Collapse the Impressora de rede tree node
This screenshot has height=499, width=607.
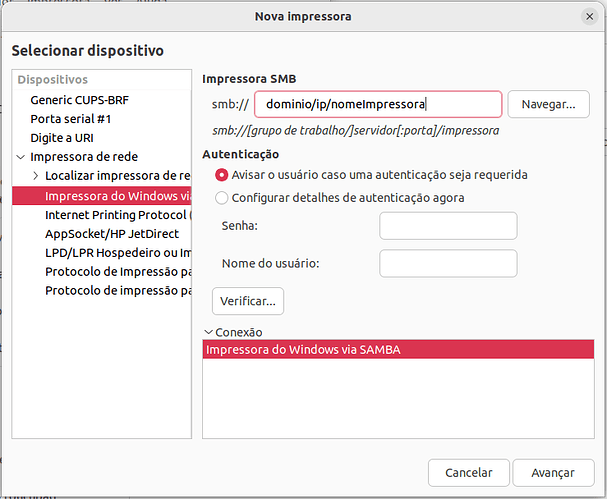[21, 157]
